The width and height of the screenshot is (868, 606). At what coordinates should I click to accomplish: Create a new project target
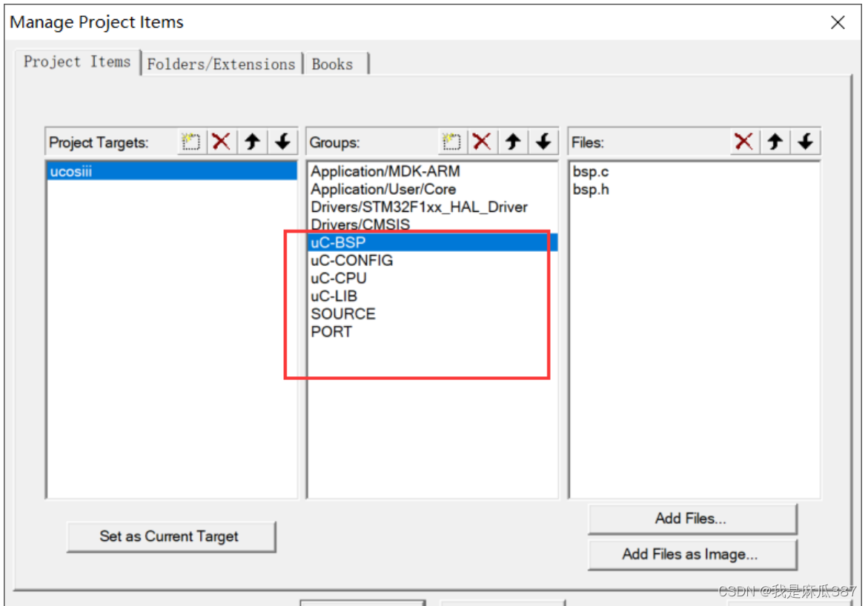(191, 141)
